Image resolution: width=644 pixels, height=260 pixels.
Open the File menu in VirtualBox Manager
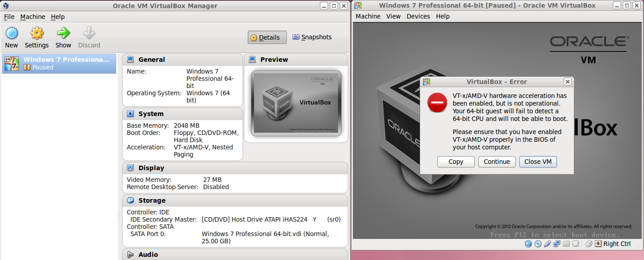[9, 17]
